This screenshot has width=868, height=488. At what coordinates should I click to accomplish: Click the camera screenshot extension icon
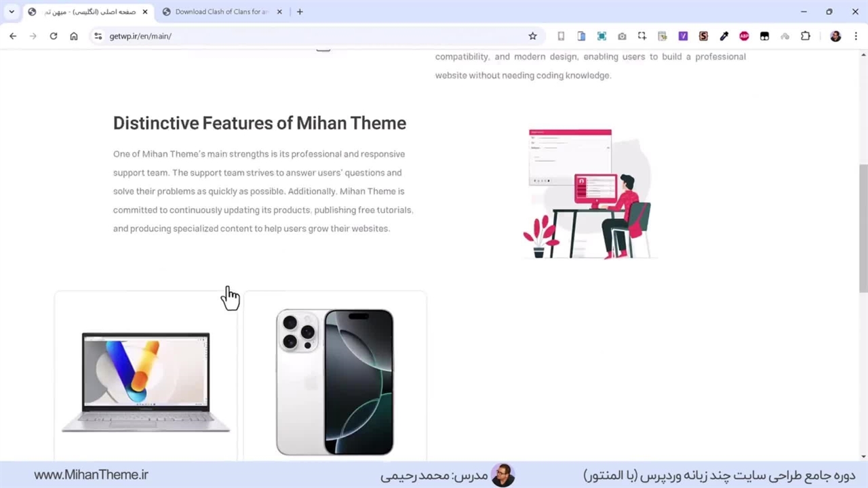(x=622, y=36)
